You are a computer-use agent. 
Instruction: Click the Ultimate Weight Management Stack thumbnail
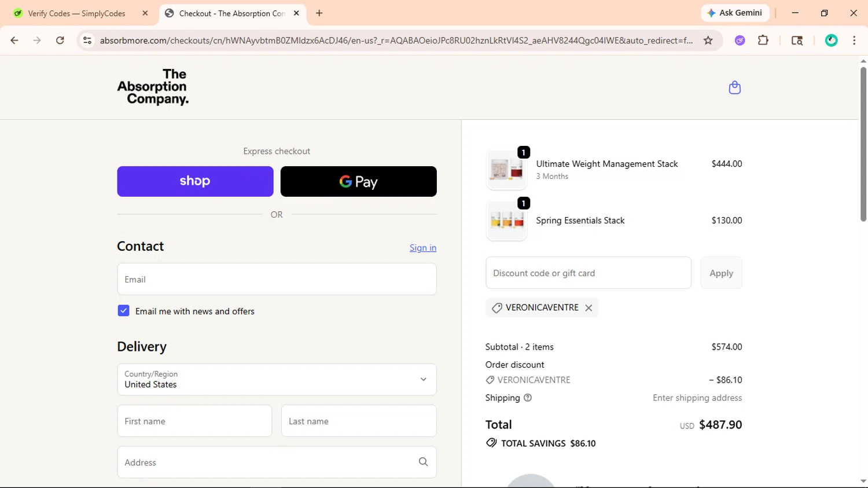coord(506,170)
